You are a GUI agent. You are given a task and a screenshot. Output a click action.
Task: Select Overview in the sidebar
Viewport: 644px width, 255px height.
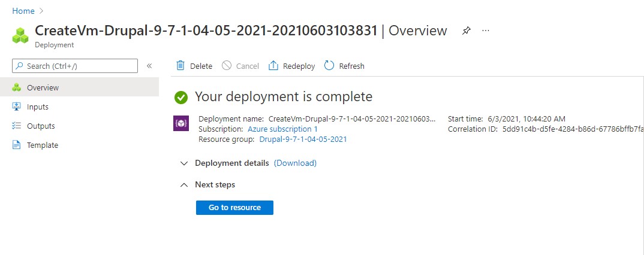(43, 87)
